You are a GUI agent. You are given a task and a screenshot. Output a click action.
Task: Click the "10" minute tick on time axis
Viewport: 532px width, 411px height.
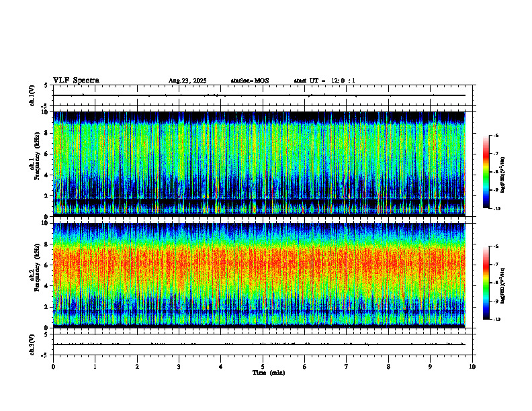472,367
